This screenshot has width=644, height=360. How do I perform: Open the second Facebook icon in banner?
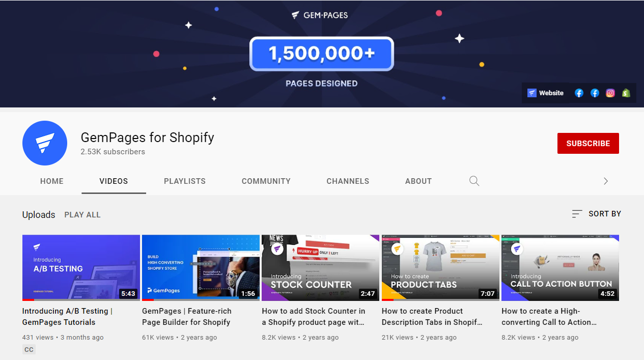coord(595,93)
